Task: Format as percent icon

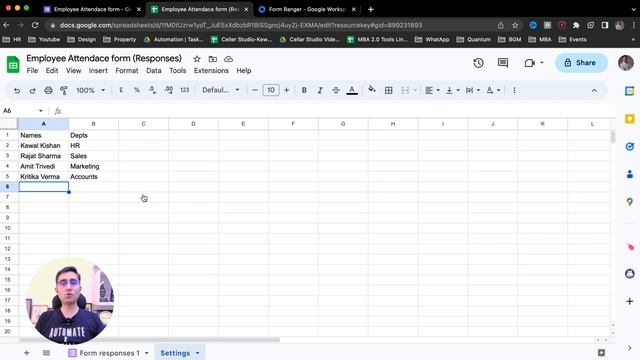Action: [x=137, y=90]
